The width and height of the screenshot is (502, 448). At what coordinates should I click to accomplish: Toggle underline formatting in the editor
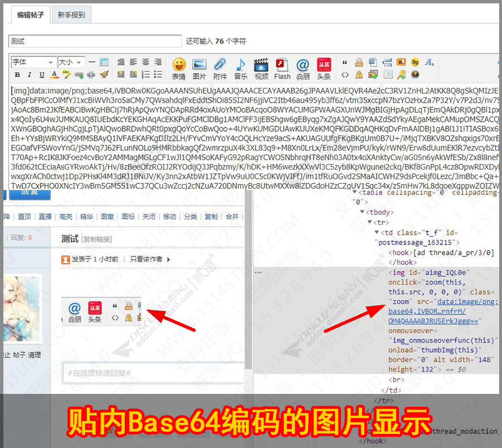point(42,75)
